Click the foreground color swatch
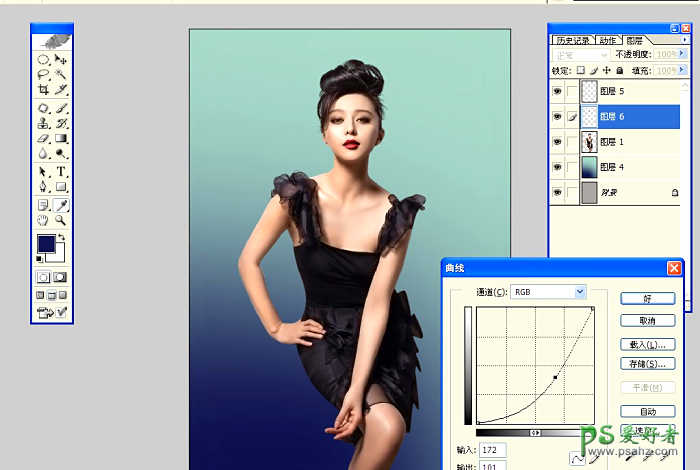The width and height of the screenshot is (700, 470). click(x=45, y=244)
